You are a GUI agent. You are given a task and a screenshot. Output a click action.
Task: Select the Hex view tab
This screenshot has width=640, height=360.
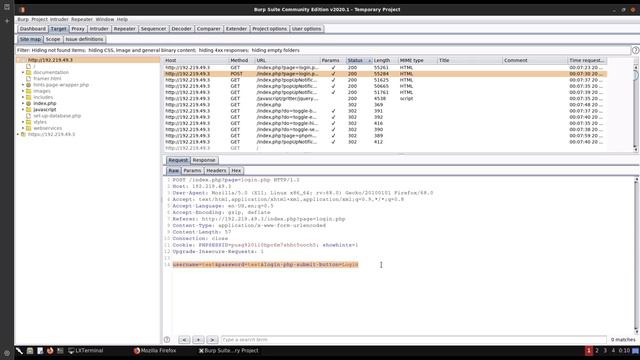point(236,171)
